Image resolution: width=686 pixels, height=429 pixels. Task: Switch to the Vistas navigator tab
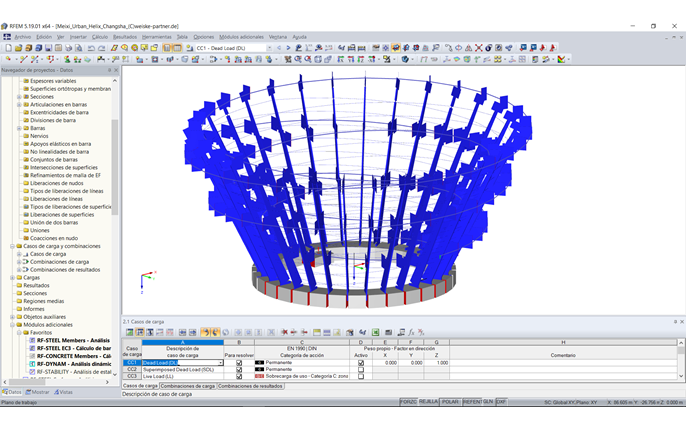[63, 392]
